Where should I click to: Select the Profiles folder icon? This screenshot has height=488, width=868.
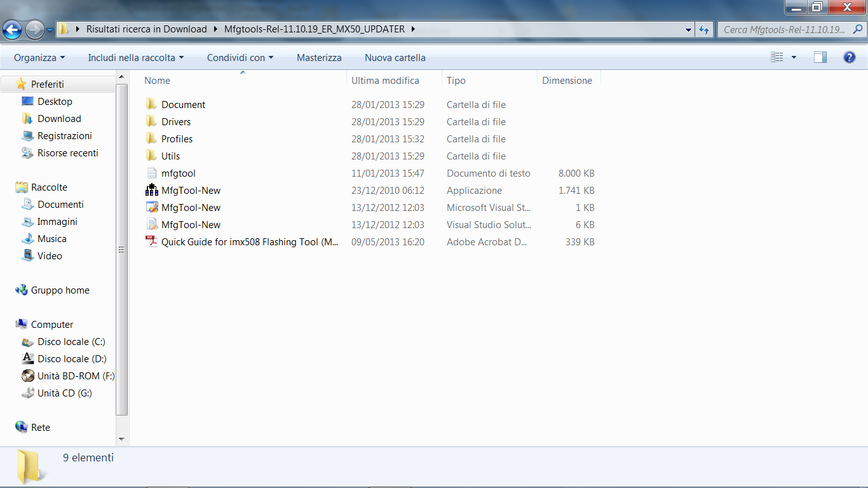(x=151, y=139)
